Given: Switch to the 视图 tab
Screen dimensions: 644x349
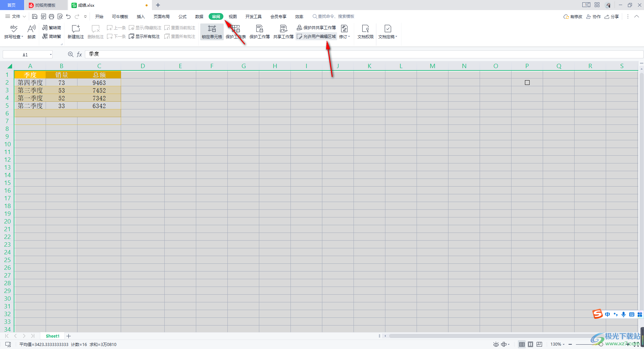Looking at the screenshot, I should point(233,16).
